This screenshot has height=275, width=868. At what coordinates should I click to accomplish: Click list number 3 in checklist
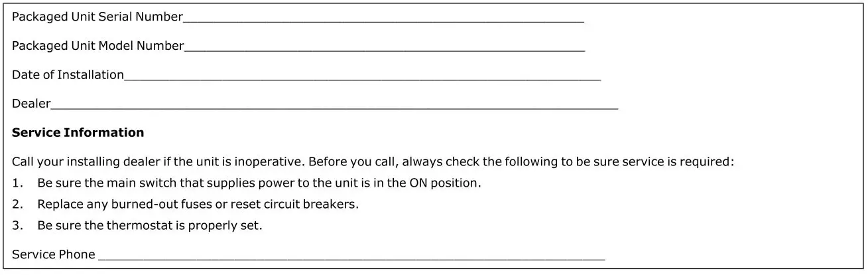click(16, 225)
